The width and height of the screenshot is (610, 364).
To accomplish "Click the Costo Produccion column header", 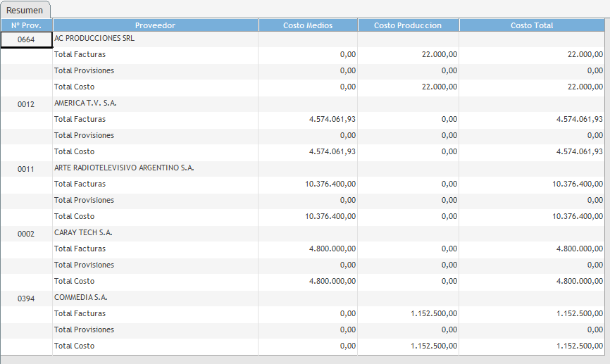I will [408, 25].
